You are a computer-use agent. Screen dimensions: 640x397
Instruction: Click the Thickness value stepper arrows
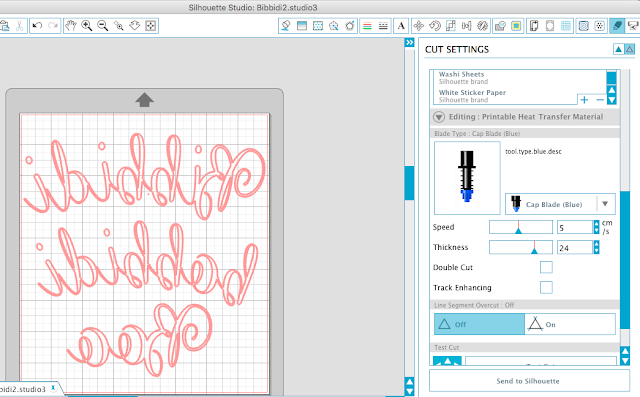596,247
